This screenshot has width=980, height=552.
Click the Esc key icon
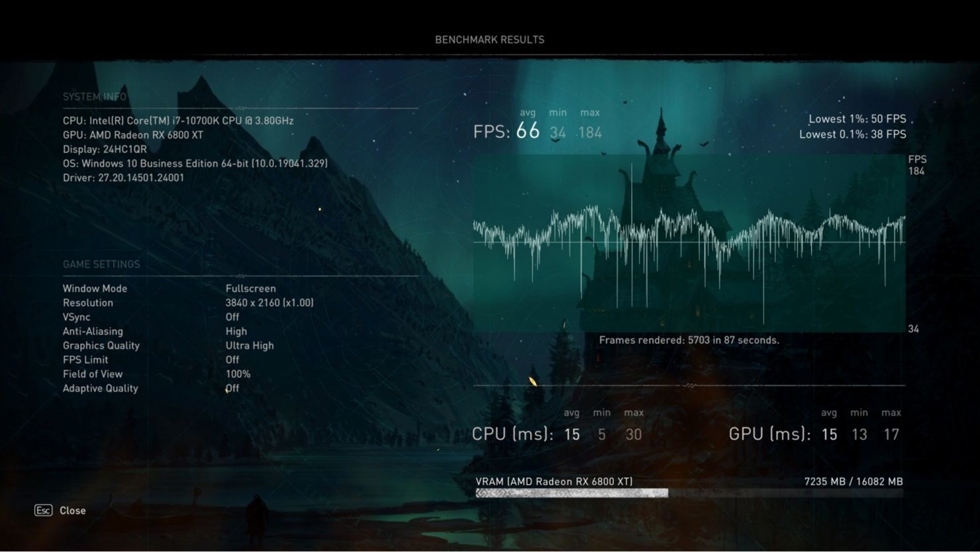click(x=43, y=510)
